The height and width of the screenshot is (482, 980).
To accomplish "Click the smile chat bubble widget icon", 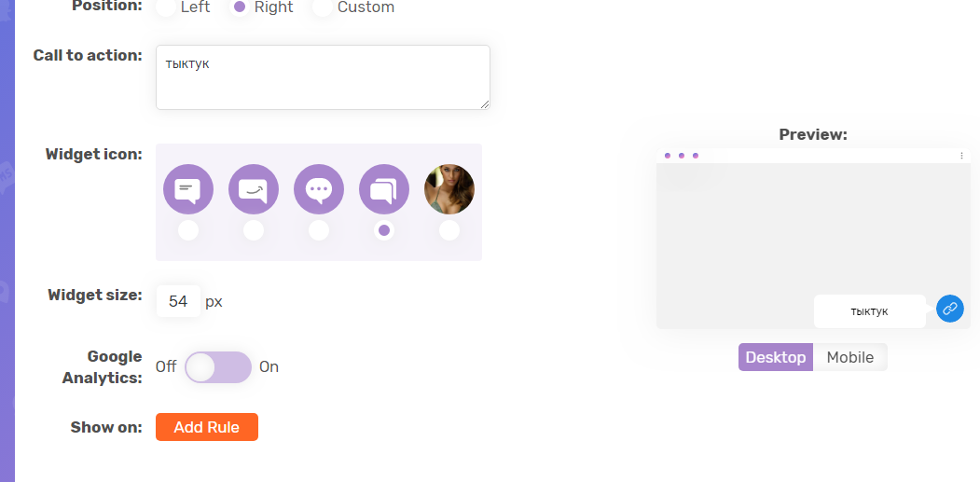I will (254, 189).
